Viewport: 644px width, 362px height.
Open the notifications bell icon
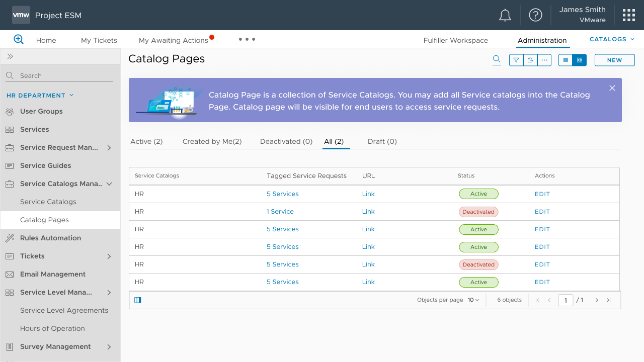505,16
